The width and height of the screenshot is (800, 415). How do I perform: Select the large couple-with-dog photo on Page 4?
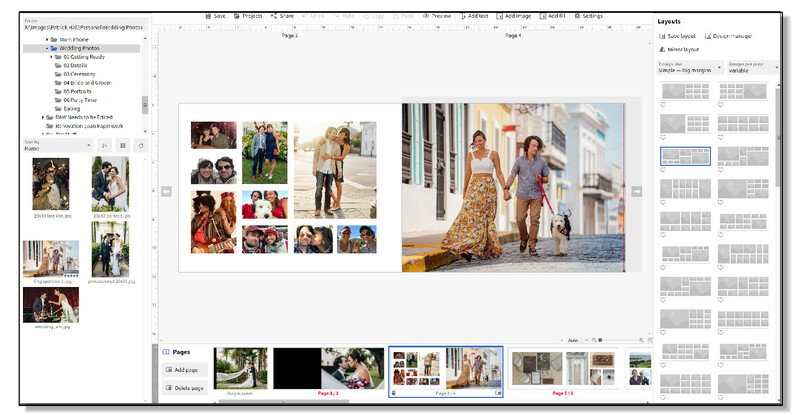tap(513, 187)
